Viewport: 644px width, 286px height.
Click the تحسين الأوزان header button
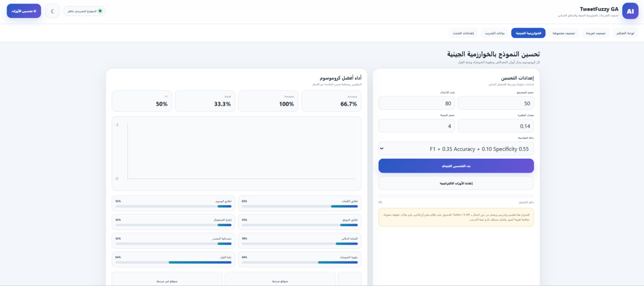(x=24, y=11)
